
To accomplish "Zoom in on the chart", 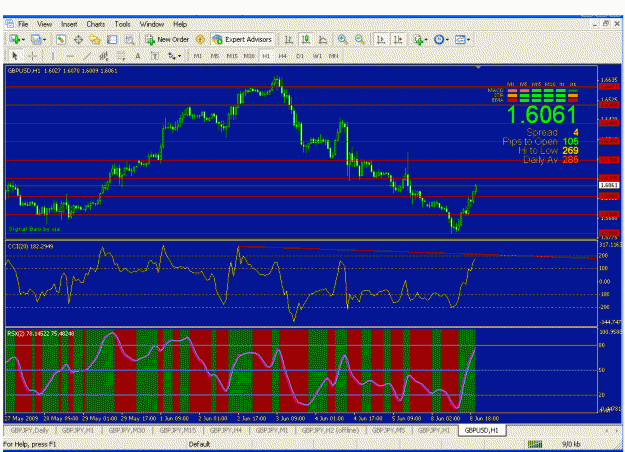I will coord(342,39).
